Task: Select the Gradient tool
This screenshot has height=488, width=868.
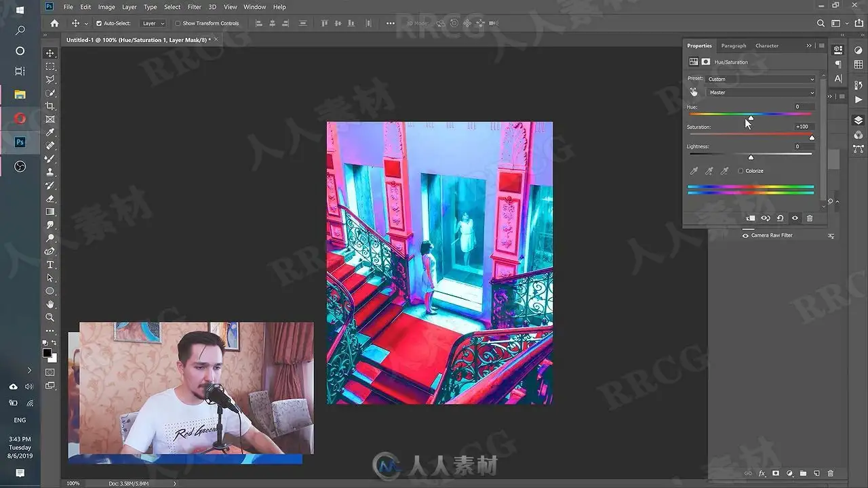Action: tap(50, 211)
